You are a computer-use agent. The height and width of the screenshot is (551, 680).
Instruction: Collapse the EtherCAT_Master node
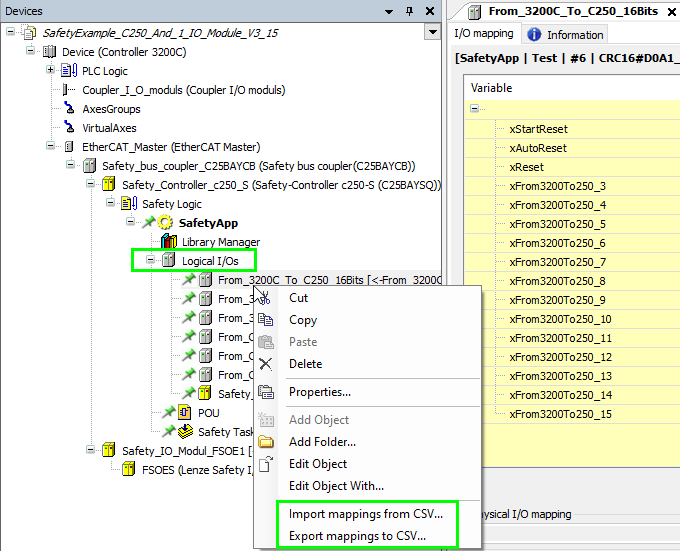(50, 146)
